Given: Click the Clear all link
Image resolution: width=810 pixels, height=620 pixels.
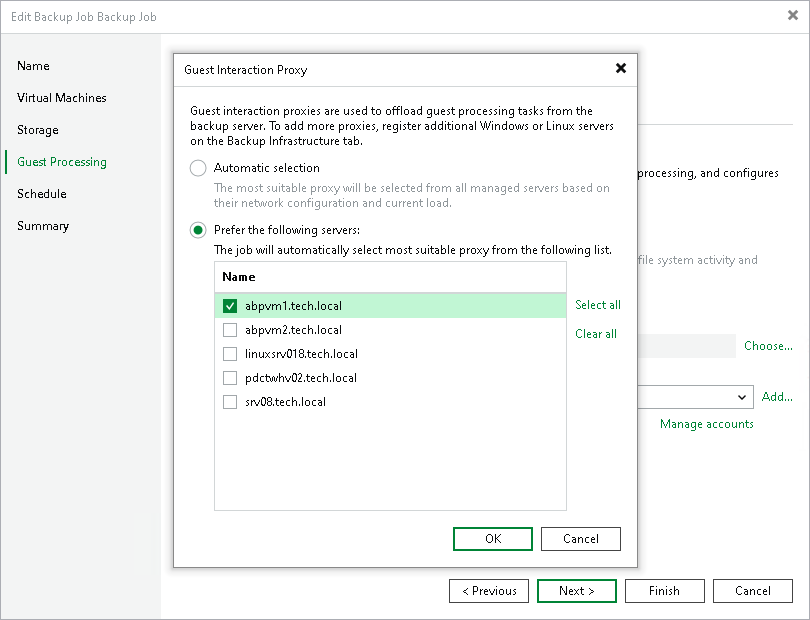Looking at the screenshot, I should tap(596, 334).
